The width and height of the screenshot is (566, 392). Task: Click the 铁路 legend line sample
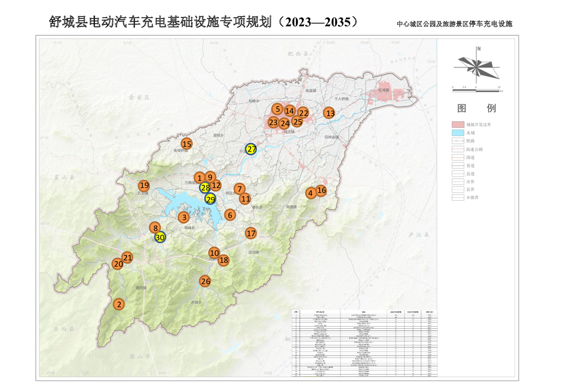458,140
